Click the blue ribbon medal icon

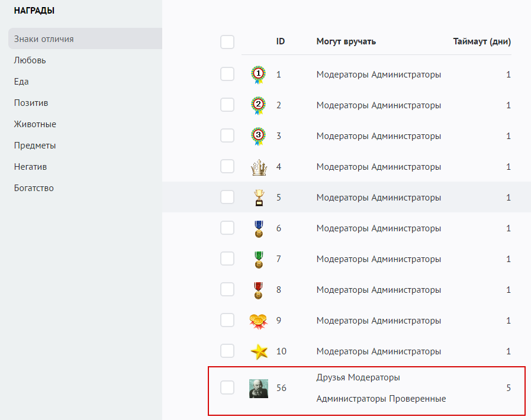tap(259, 228)
